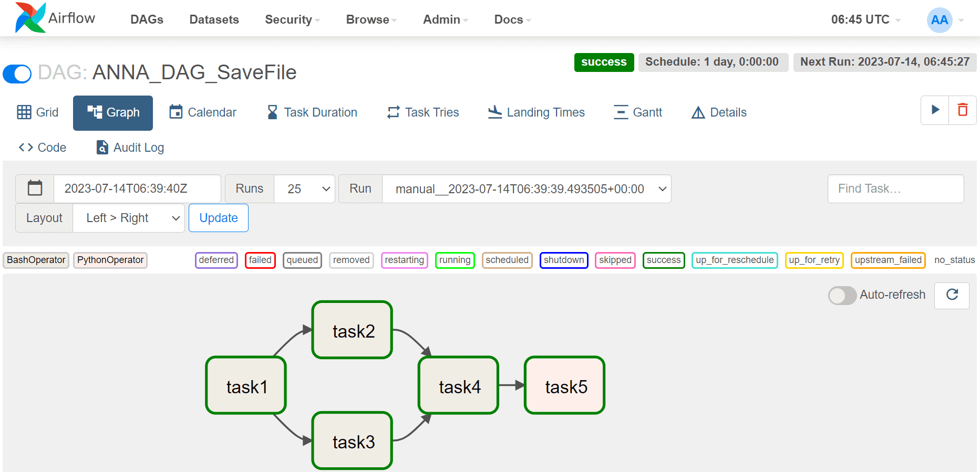Click the Airflow pinwheel logo
The image size is (980, 472).
[30, 18]
